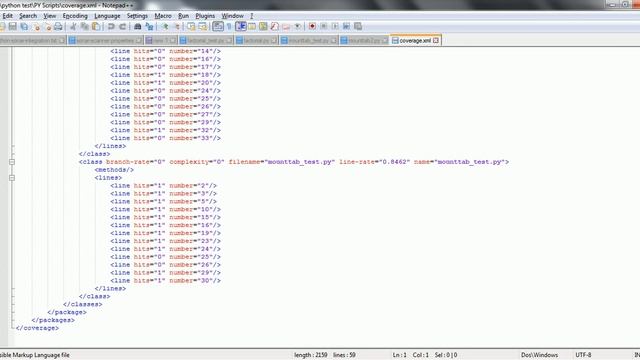Collapse the mounttab_test.py class fold marker
640x360 pixels.
point(12,162)
